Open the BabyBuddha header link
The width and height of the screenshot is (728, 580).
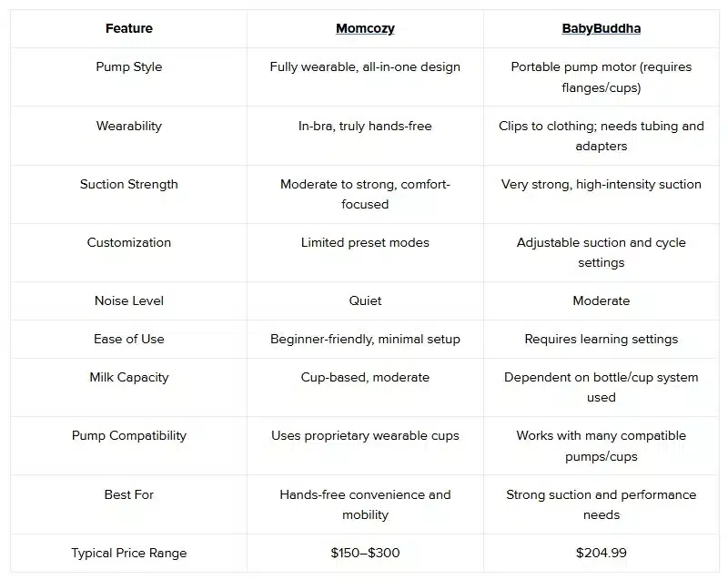[x=601, y=28]
